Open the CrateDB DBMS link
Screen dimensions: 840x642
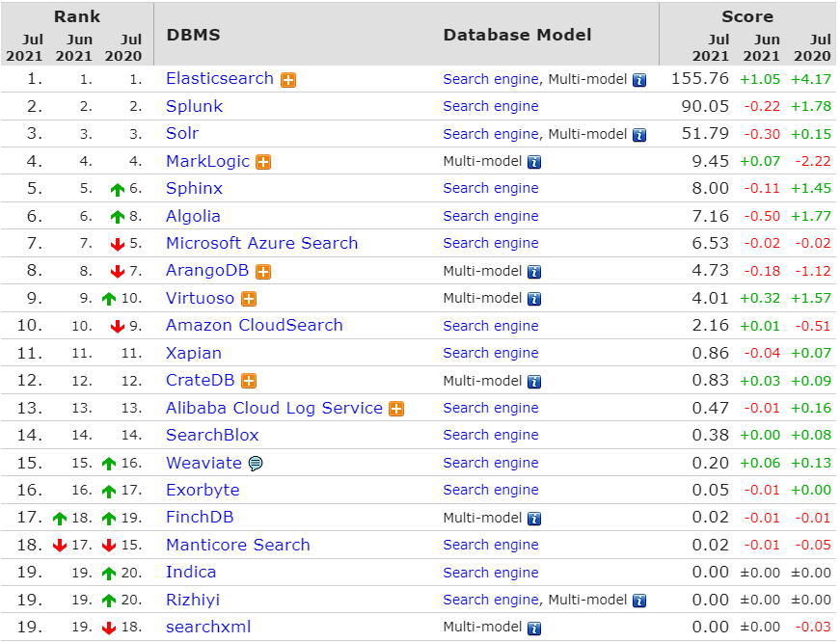(x=201, y=380)
